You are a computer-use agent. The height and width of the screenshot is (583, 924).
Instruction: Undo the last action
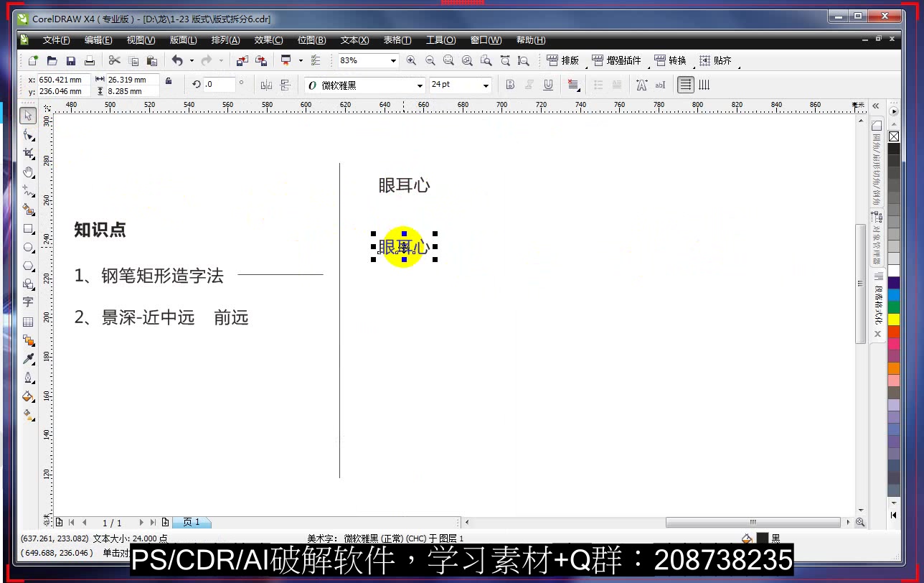[177, 61]
